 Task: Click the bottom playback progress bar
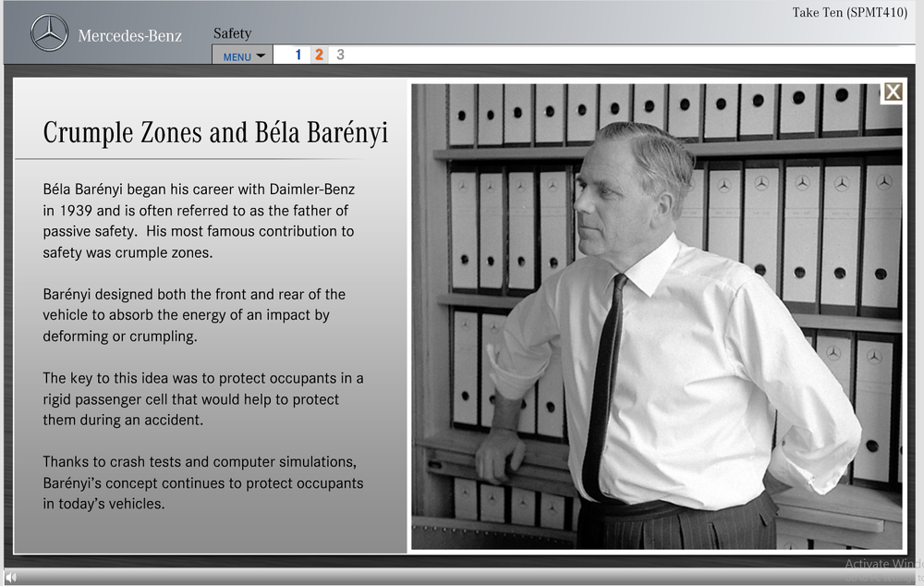pyautogui.click(x=462, y=578)
